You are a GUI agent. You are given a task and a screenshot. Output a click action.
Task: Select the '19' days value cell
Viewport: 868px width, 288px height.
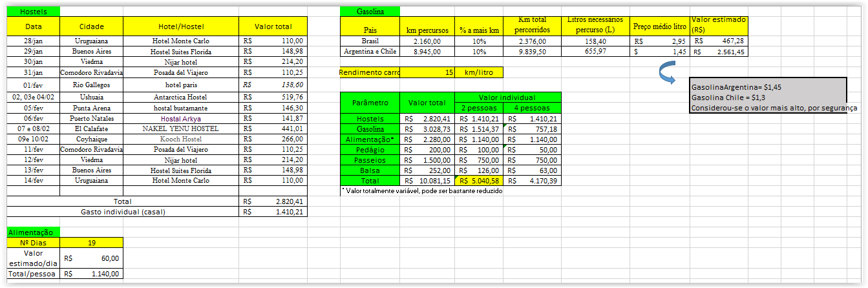[91, 242]
